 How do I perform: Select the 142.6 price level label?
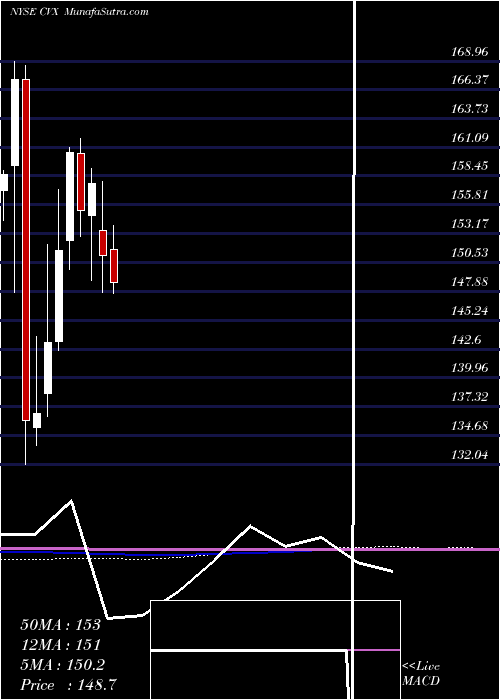467,339
